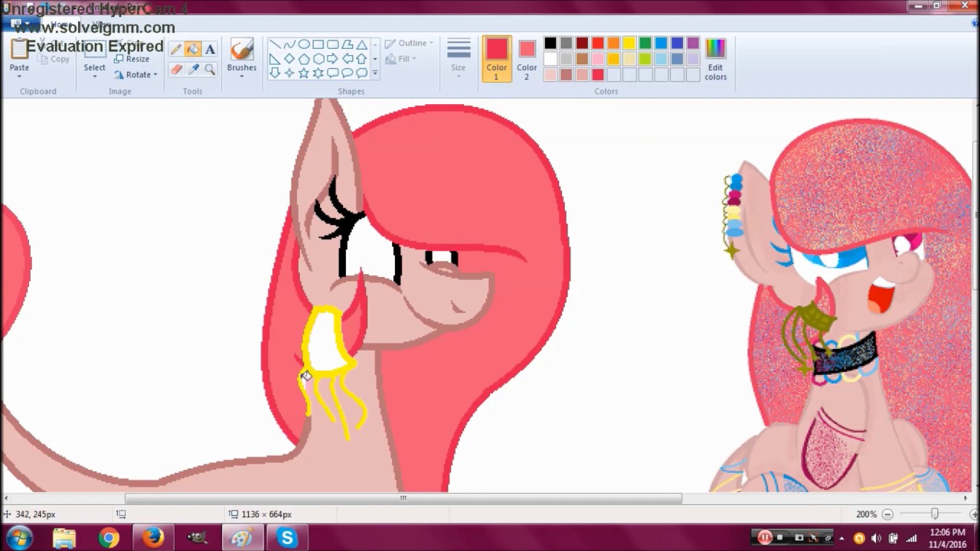Choose the Down arrow shape
Viewport: 980px width, 551px height.
click(274, 73)
